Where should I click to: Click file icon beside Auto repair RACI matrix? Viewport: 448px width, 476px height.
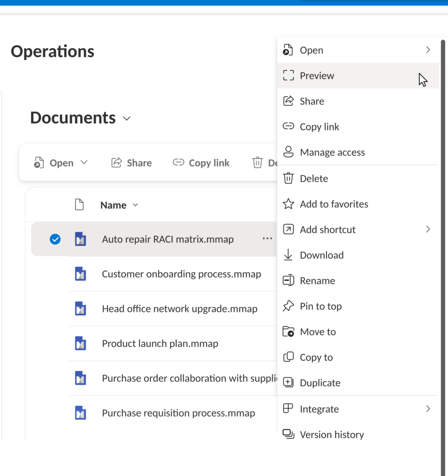pos(80,239)
